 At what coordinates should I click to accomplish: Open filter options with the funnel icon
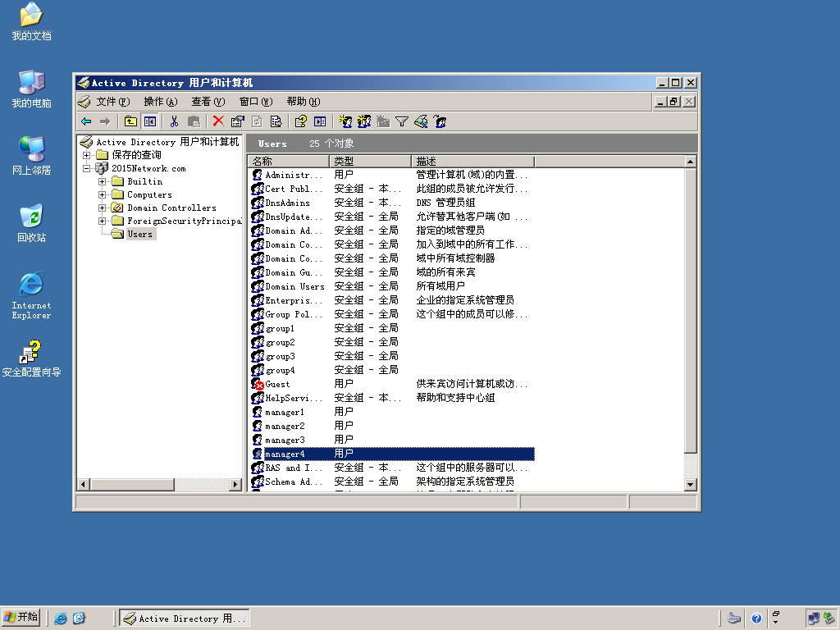(x=402, y=121)
